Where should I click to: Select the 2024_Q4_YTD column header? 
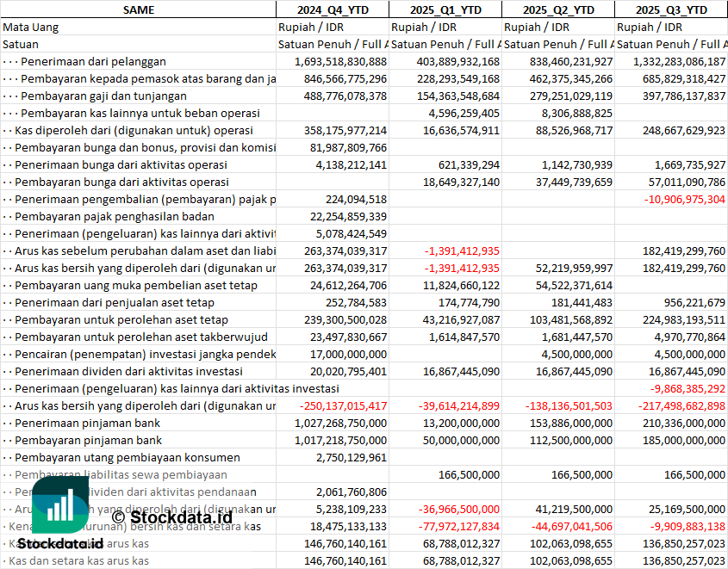coord(332,9)
